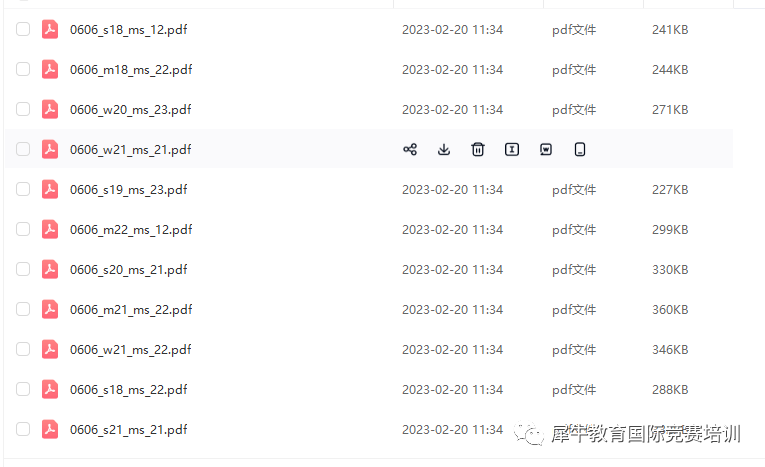The height and width of the screenshot is (467, 765).
Task: Open the PDF icon of 0606_s18_ms_12.pdf
Action: click(x=50, y=29)
